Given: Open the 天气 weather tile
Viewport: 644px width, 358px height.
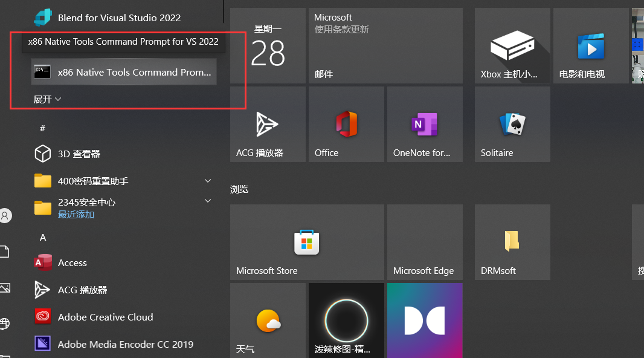Looking at the screenshot, I should [x=268, y=321].
